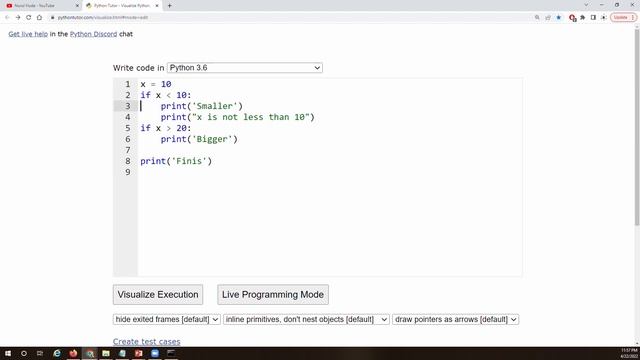Viewport: 640px width, 360px height.
Task: Reload the Python Tutor page
Action: pyautogui.click(x=29, y=18)
